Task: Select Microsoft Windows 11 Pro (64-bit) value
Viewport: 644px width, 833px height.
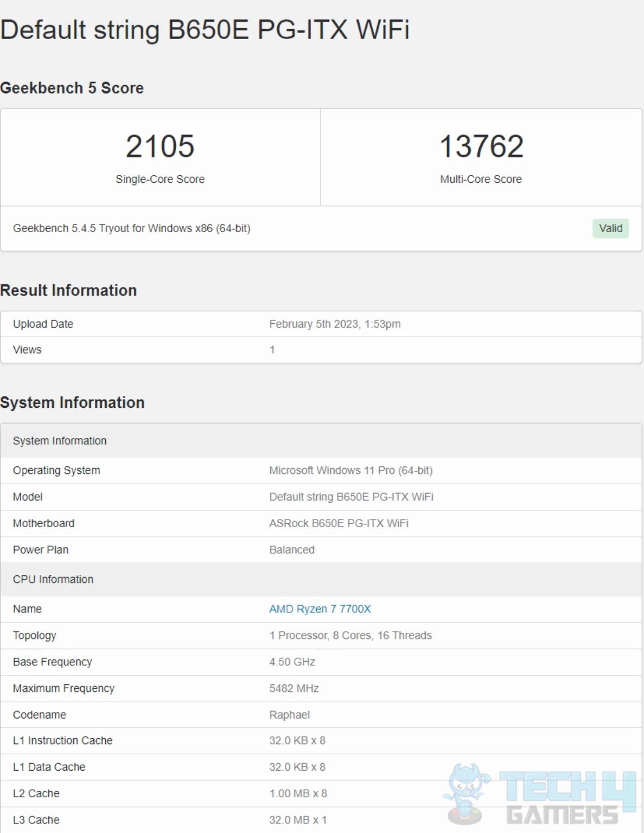Action: [x=351, y=470]
